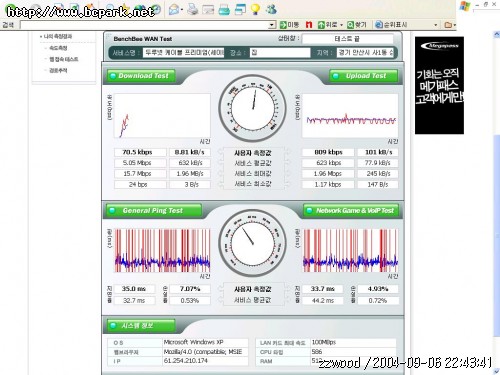
Task: Click the Mail envelope toolbar icon
Action: pyautogui.click(x=174, y=10)
